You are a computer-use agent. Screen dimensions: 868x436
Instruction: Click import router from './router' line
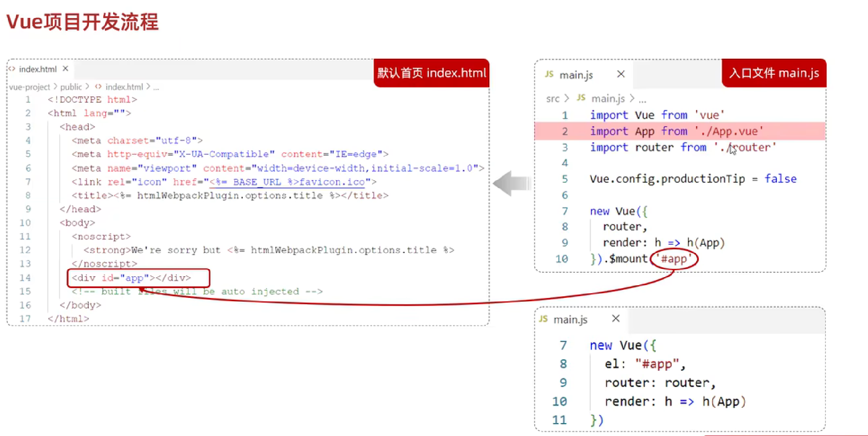683,147
